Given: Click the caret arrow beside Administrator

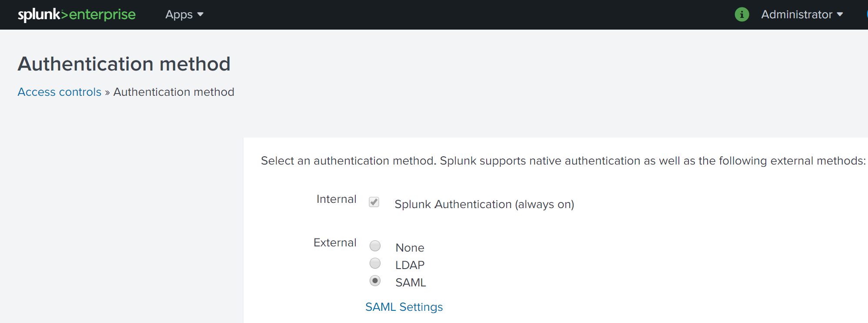Looking at the screenshot, I should [x=840, y=14].
